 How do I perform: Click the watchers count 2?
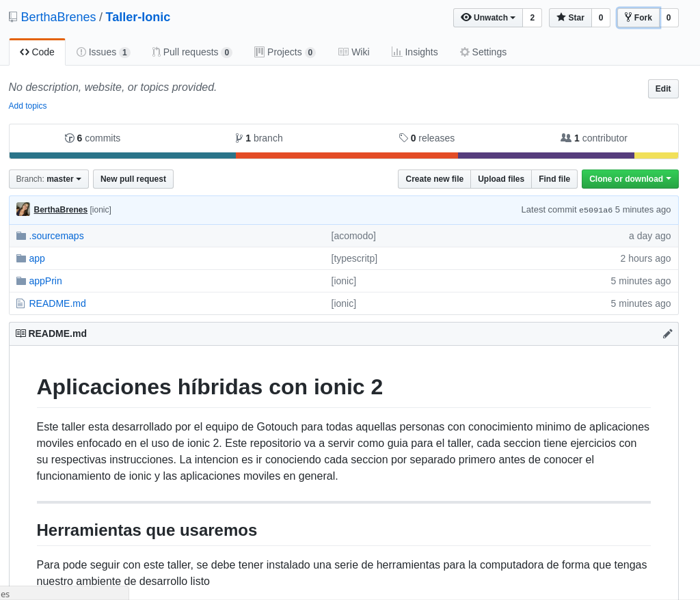pyautogui.click(x=532, y=17)
